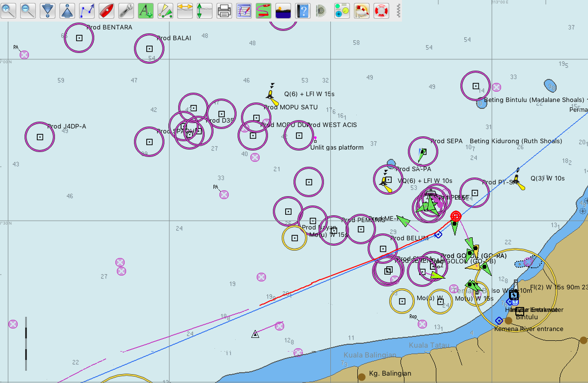
Task: Click the 'Prod BELUM' label
Action: pyautogui.click(x=409, y=238)
